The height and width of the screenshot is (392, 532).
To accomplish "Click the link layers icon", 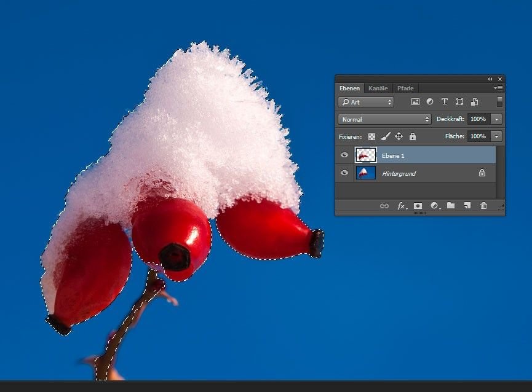I will (384, 206).
